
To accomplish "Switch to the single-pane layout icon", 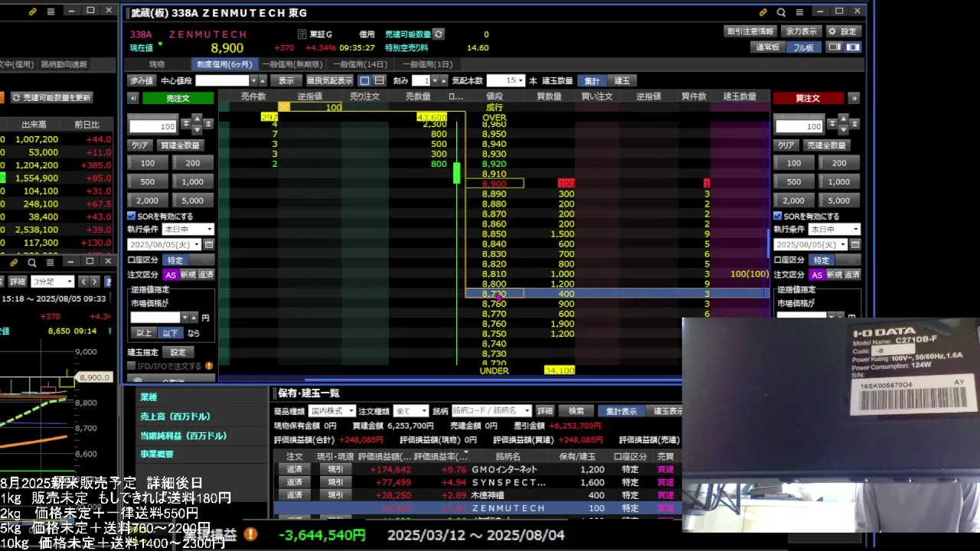I will point(835,47).
